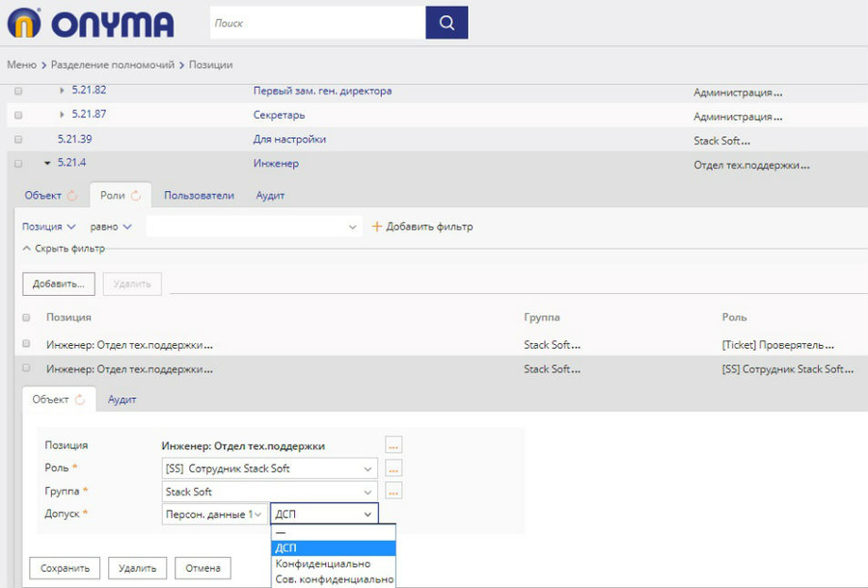This screenshot has width=868, height=588.
Task: Click the ONYMA logo
Action: click(x=91, y=23)
